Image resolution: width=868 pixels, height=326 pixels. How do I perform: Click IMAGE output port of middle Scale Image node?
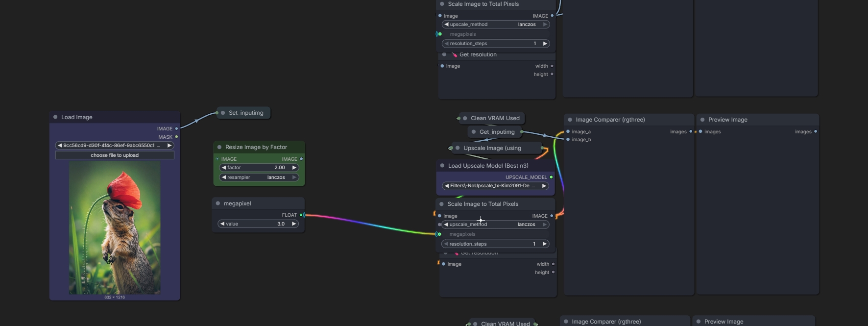(x=552, y=216)
